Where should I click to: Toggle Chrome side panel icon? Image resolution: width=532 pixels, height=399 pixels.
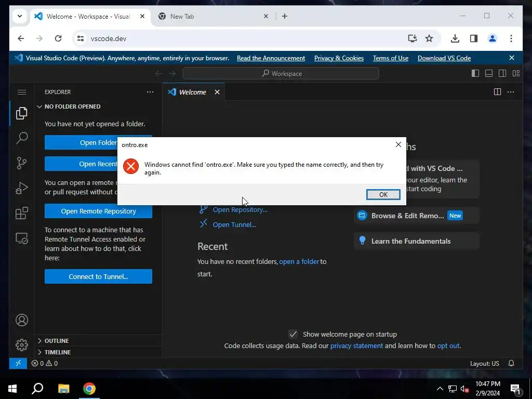[474, 38]
